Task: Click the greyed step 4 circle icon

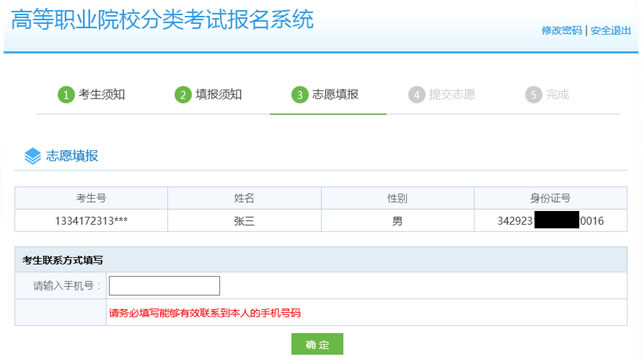Action: tap(417, 95)
